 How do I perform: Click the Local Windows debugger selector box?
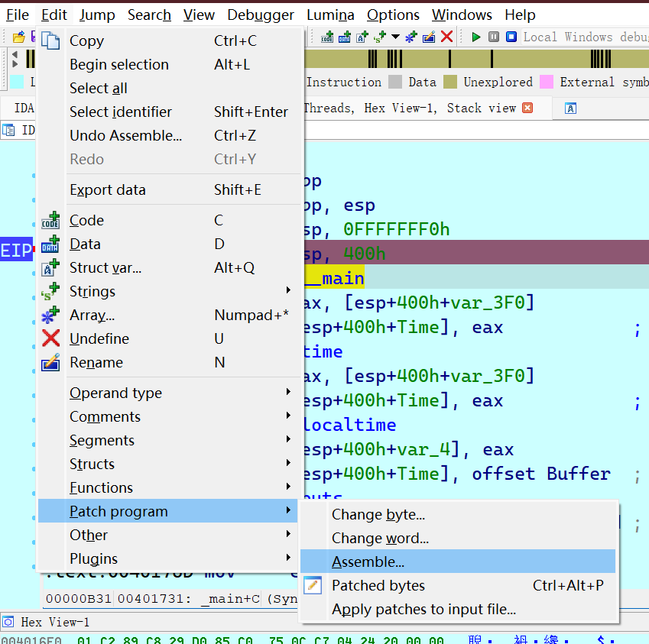click(x=585, y=37)
